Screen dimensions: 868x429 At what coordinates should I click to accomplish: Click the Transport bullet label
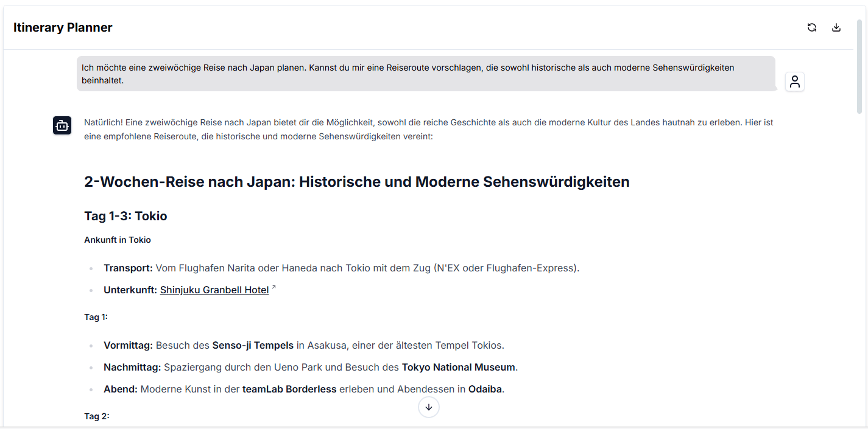coord(128,268)
